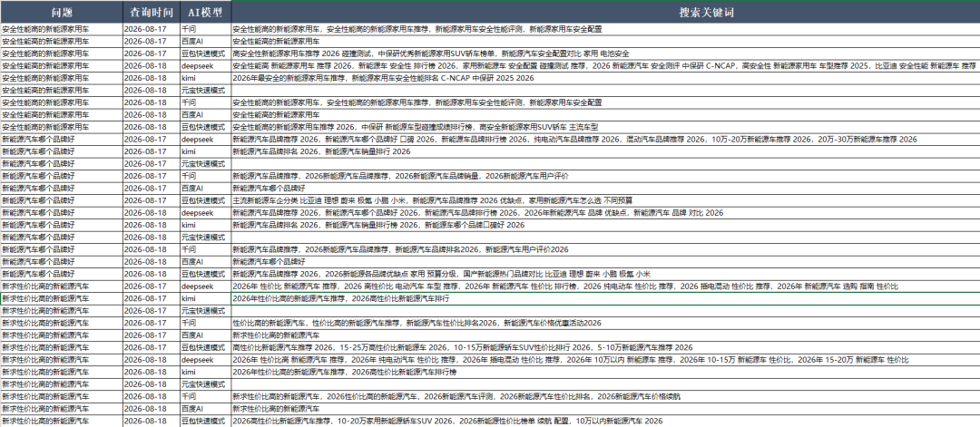Click 2026-08-18 date in 新求性价比高的新能源汽车 豆包快速模式 row
Screen dimensions: 980x427
point(152,422)
